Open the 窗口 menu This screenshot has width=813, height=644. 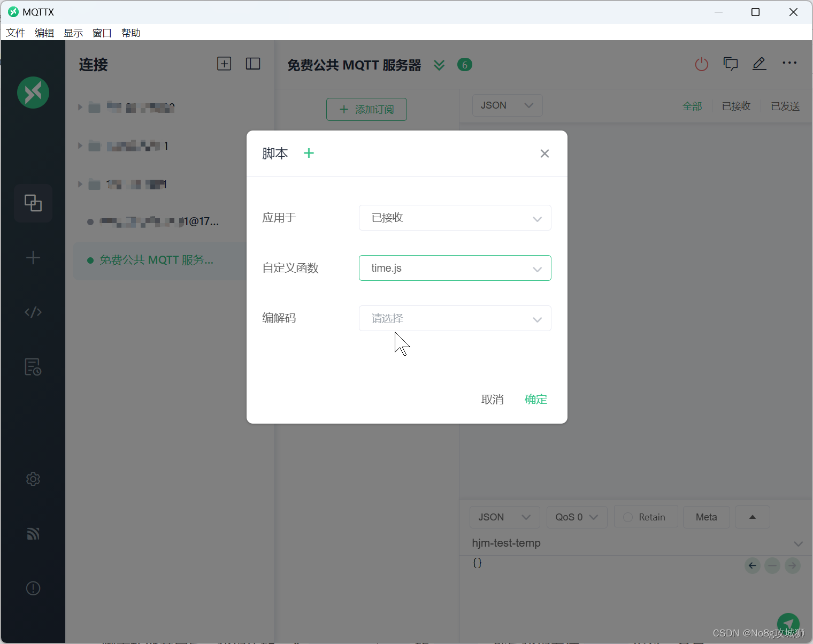[x=102, y=33]
